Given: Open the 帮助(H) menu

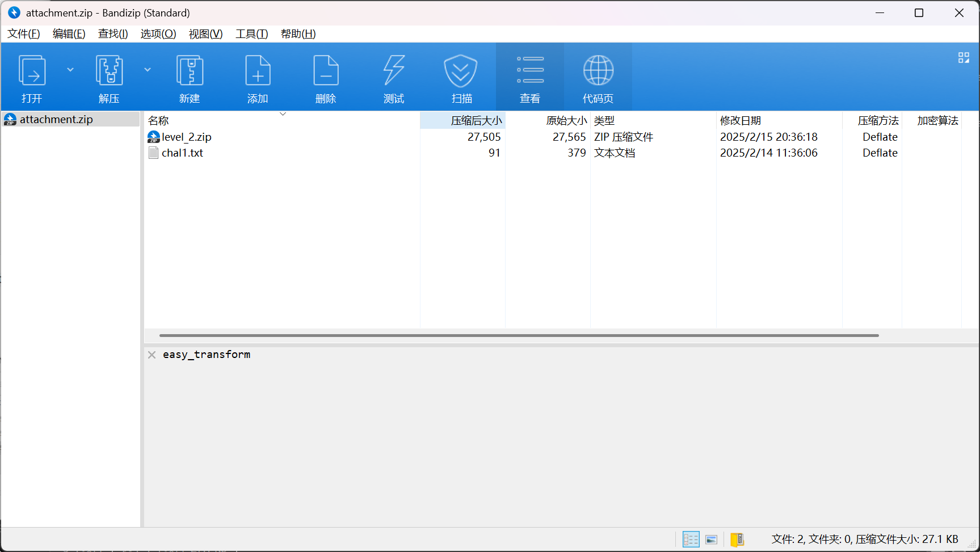Looking at the screenshot, I should 298,34.
